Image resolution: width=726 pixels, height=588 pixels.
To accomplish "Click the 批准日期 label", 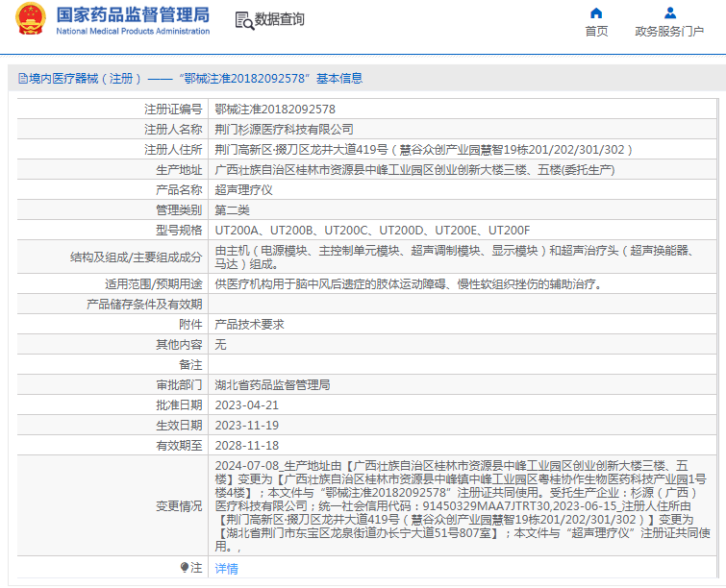I will (179, 405).
